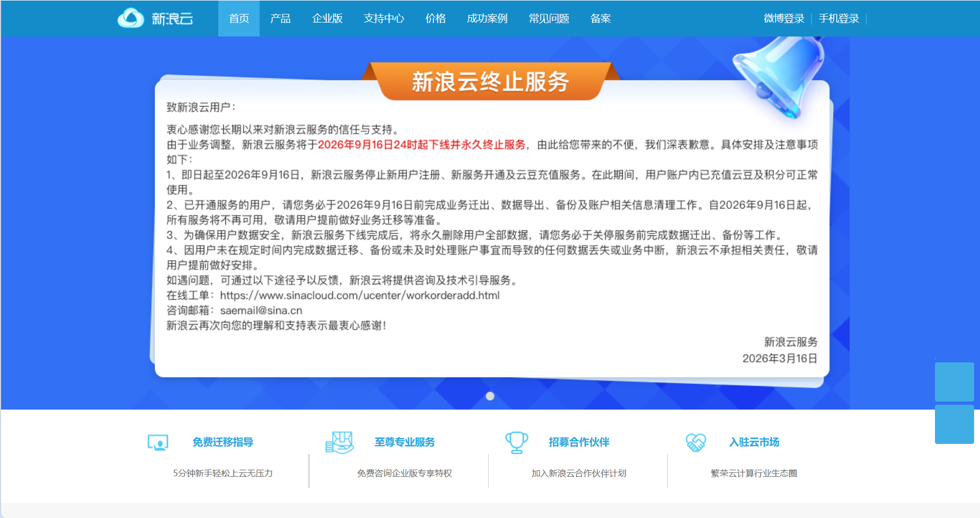Open the 成功案例 navigation item

[487, 18]
